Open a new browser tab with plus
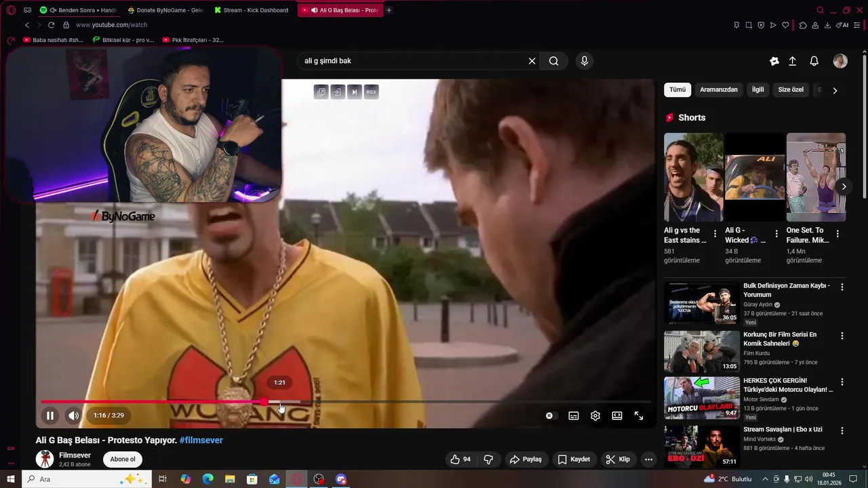Image resolution: width=868 pixels, height=488 pixels. (x=389, y=10)
